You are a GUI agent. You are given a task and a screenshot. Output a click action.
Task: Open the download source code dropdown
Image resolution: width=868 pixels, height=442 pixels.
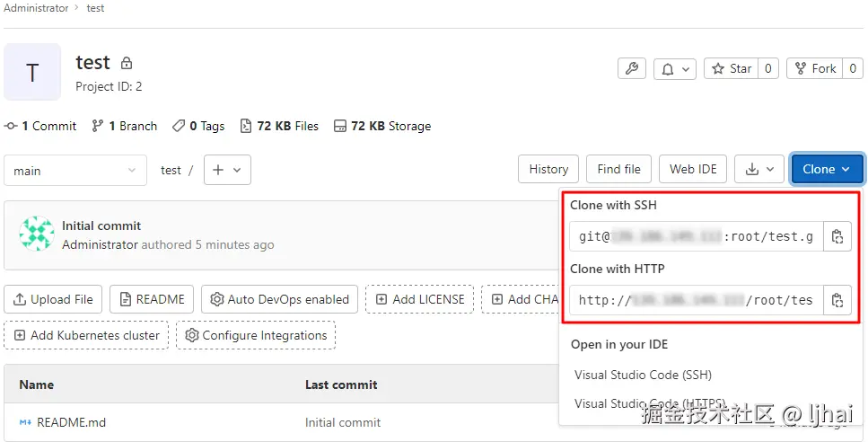click(x=759, y=169)
